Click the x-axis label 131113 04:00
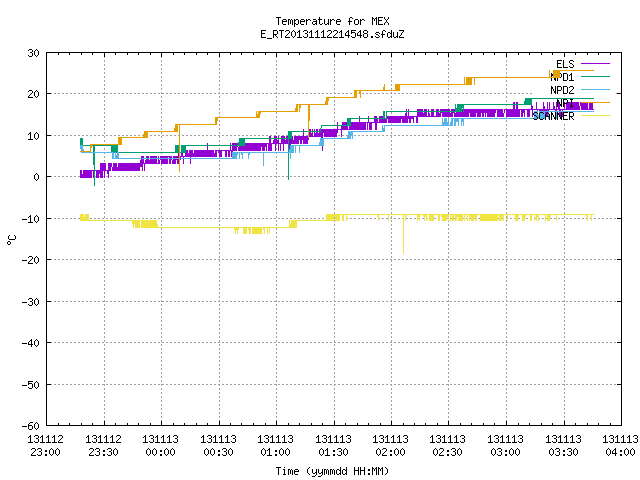Image resolution: width=640 pixels, height=480 pixels. pyautogui.click(x=620, y=446)
